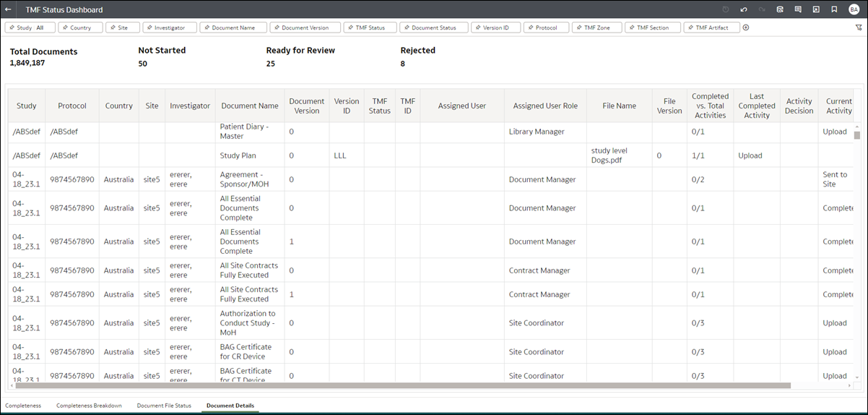The height and width of the screenshot is (415, 868).
Task: Click the vertical scrollbar thumb of the table
Action: pyautogui.click(x=857, y=134)
